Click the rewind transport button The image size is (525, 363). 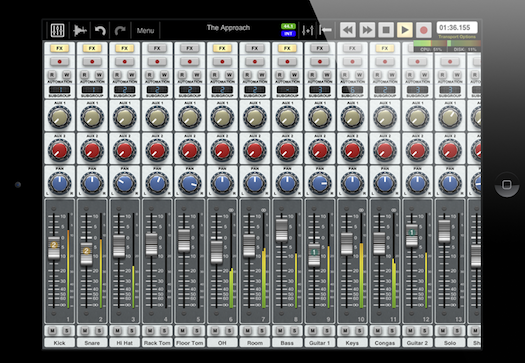348,30
